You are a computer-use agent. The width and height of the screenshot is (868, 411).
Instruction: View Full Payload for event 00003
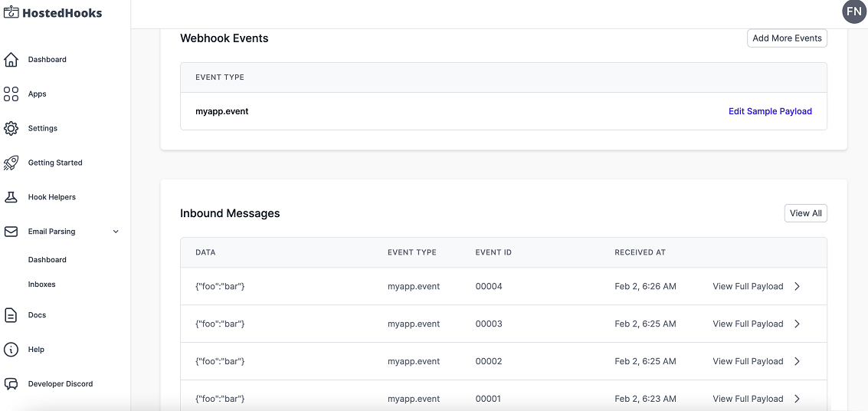[x=748, y=324]
